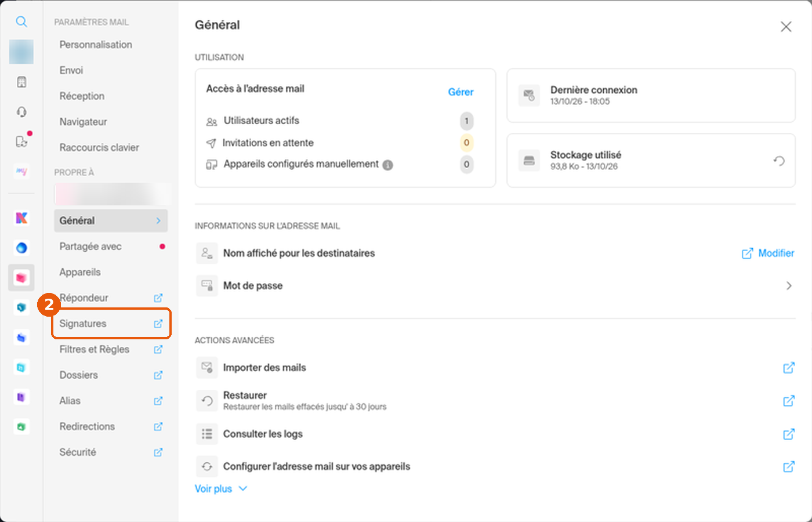
Task: Click the refresh icon beside Stockage utilisé
Action: 779,161
